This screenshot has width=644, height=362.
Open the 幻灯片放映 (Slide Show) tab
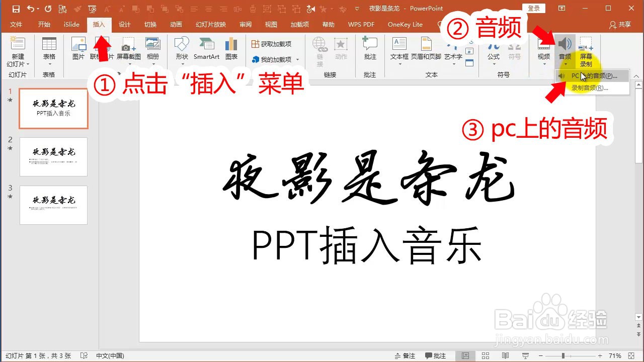point(210,25)
